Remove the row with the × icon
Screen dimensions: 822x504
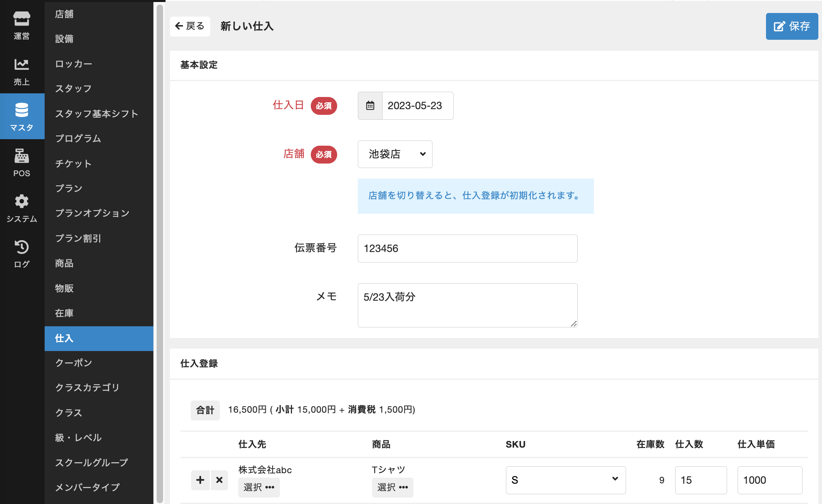pos(219,480)
